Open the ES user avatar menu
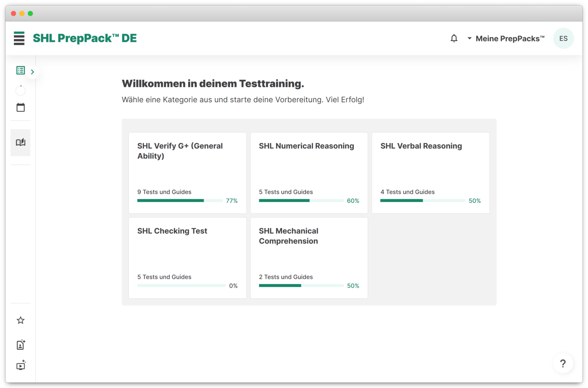 (x=563, y=39)
